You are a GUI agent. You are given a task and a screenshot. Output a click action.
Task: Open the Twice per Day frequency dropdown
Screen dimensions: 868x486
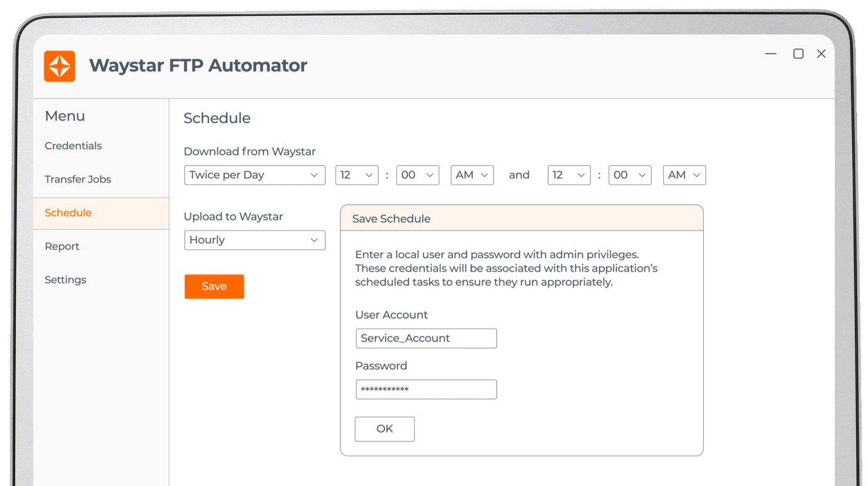[254, 175]
